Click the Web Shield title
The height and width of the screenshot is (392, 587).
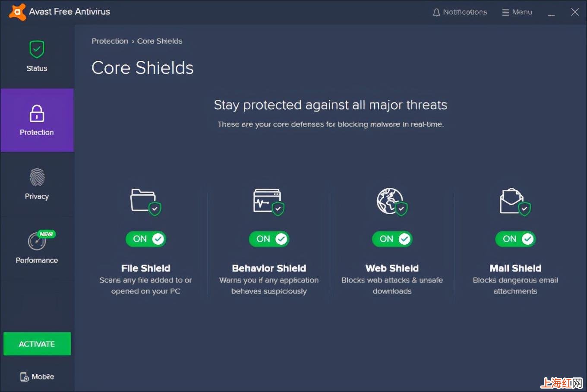(392, 268)
